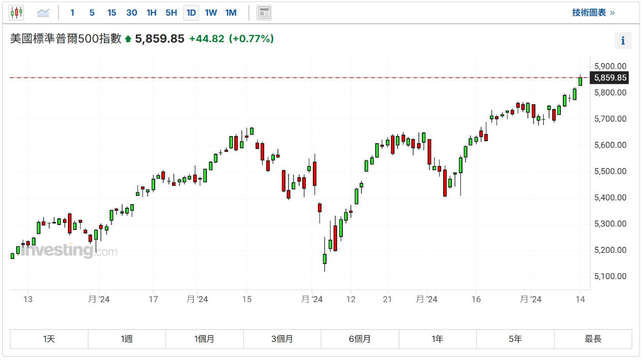Show the 6個月 time range

[360, 339]
